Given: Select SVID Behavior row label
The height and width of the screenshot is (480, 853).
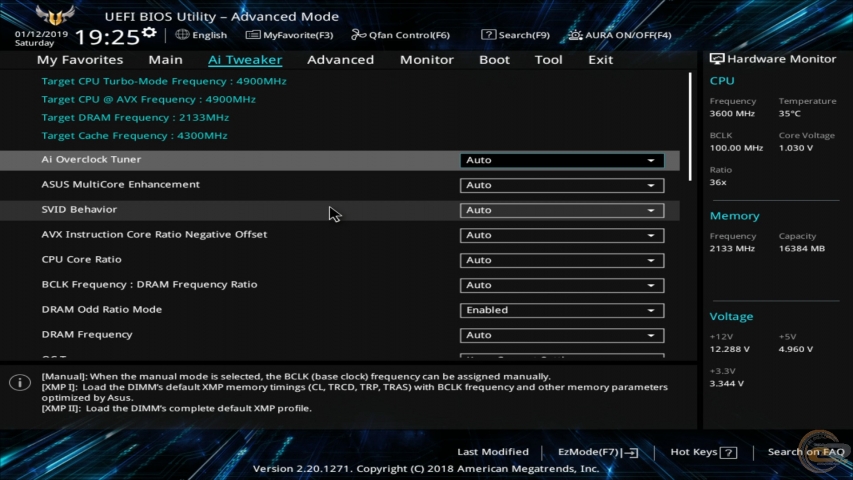Looking at the screenshot, I should click(x=79, y=210).
